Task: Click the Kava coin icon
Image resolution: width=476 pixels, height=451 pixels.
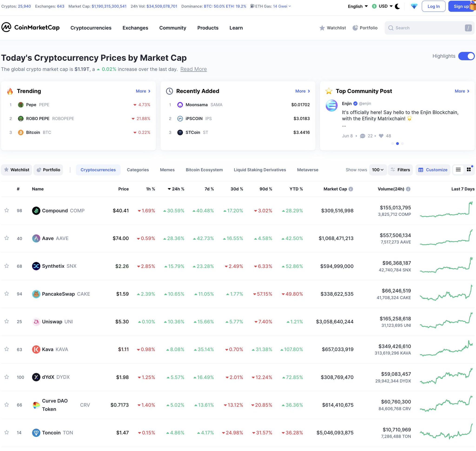Action: point(36,349)
